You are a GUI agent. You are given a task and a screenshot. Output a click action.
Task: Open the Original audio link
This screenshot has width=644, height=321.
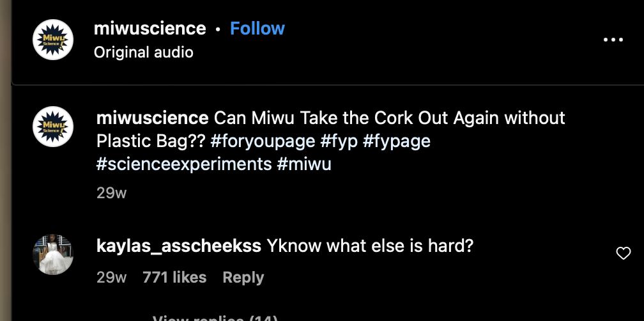point(143,52)
